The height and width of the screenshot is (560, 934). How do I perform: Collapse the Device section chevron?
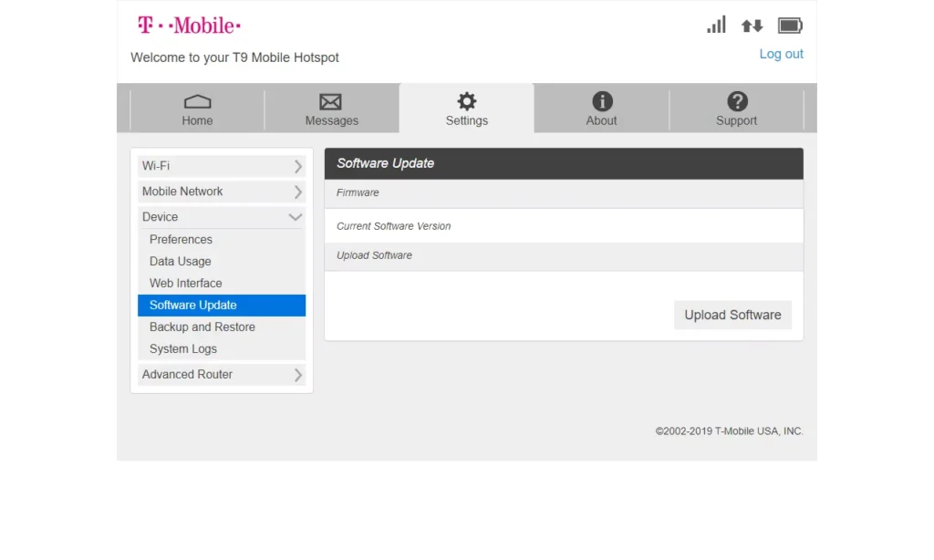(x=296, y=217)
